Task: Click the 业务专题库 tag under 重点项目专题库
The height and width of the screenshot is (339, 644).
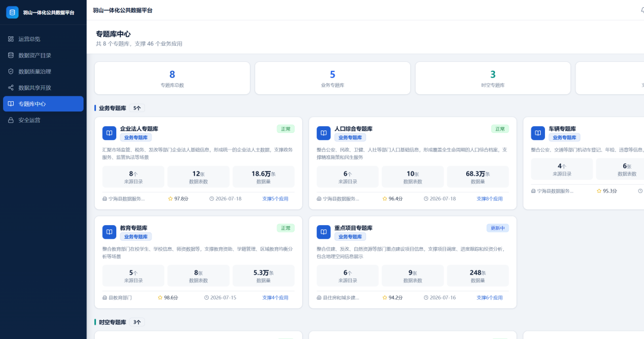Action: [350, 237]
